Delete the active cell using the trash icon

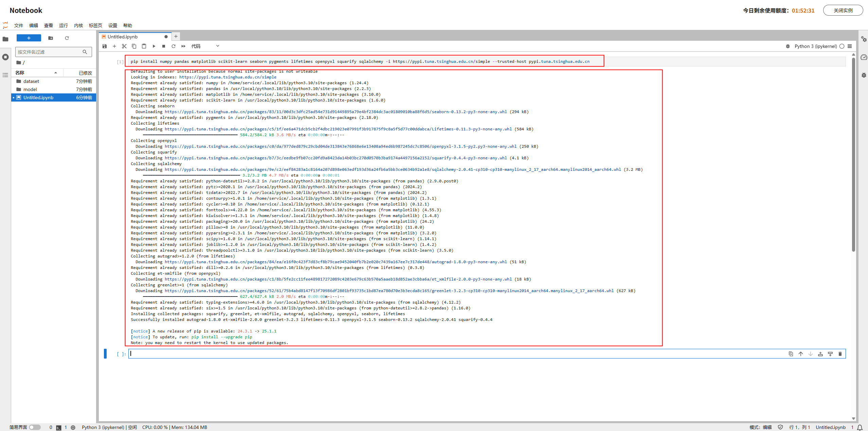click(x=840, y=354)
